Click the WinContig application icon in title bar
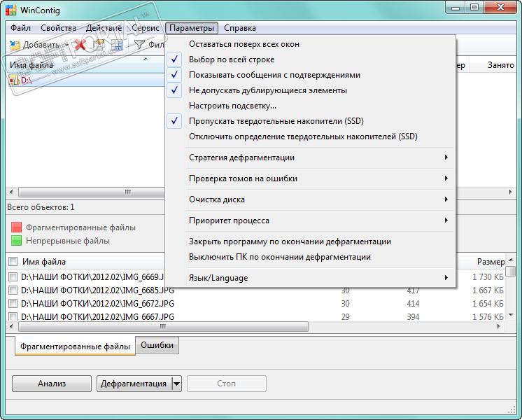 (x=11, y=10)
